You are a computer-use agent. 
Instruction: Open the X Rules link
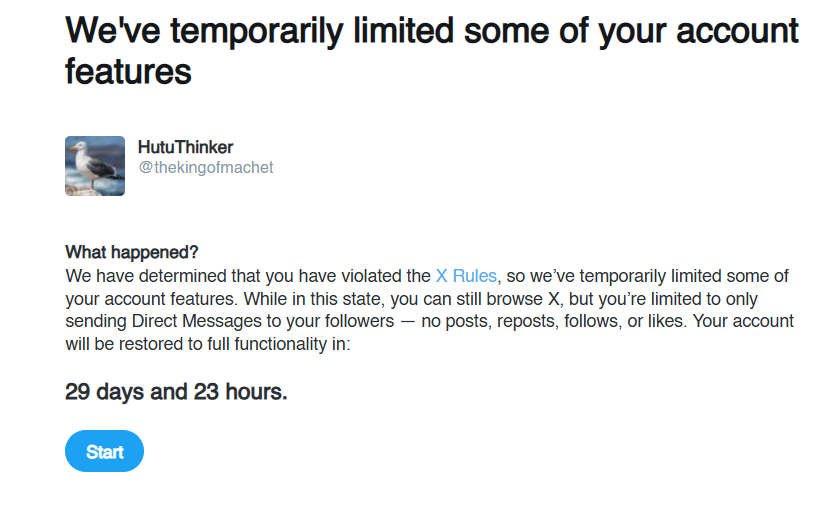point(466,276)
